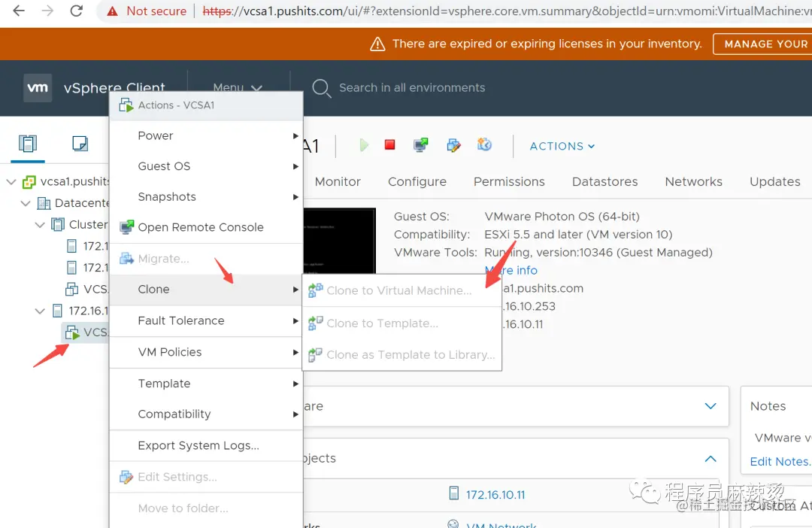Open the Fault Tolerance submenu

(x=206, y=320)
